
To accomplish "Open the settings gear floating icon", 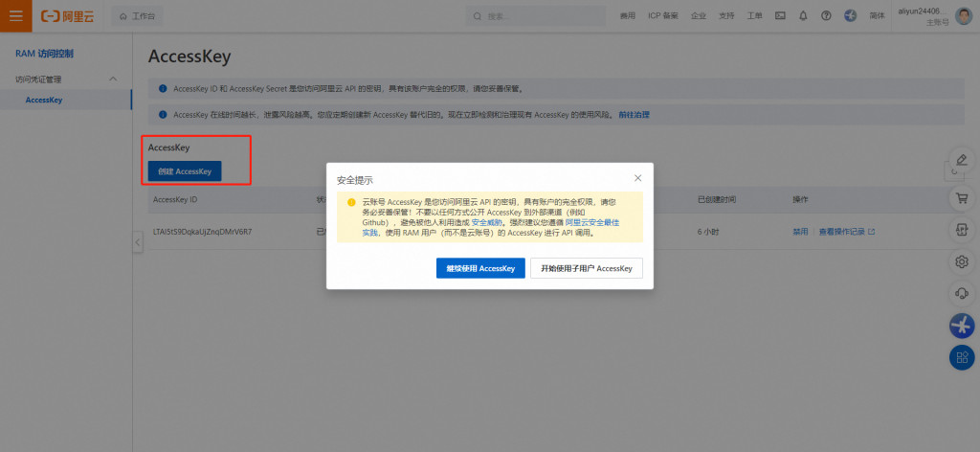I will [x=962, y=261].
